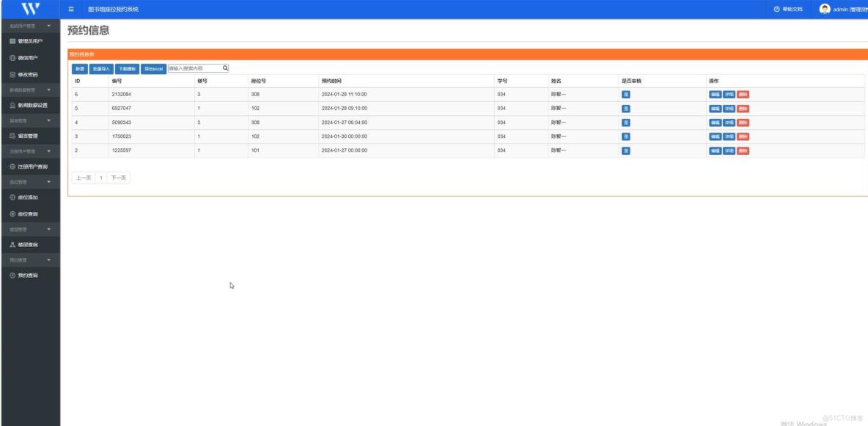
Task: View details of row 5090343
Action: [729, 122]
